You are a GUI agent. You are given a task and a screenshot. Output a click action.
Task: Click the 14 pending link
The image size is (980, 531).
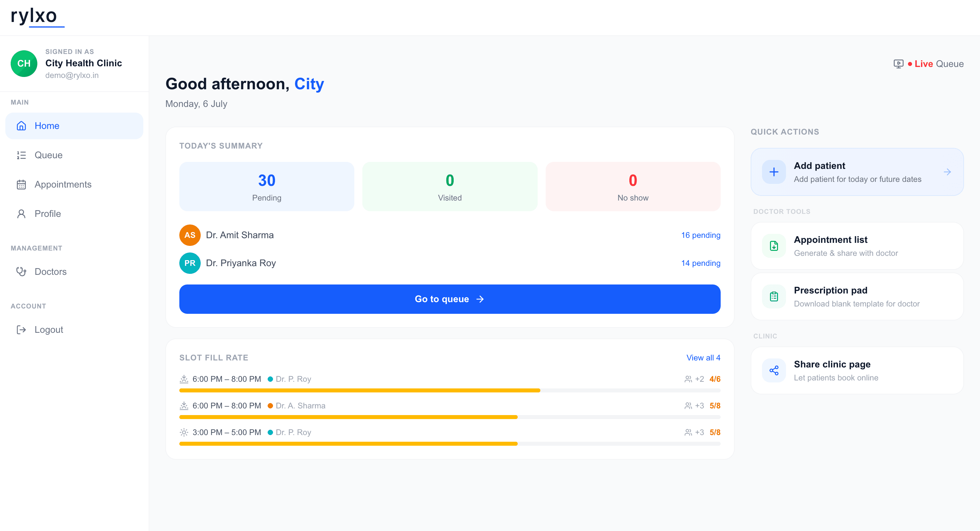click(701, 263)
